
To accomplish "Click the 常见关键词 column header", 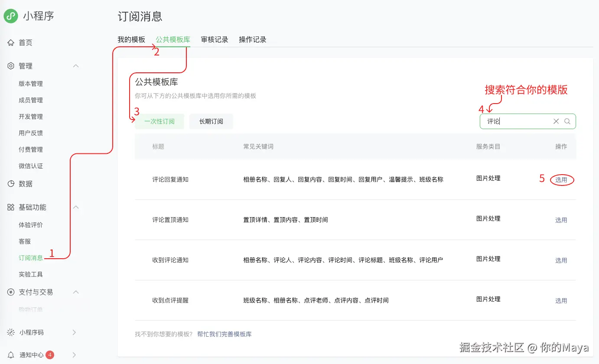I will 258,146.
